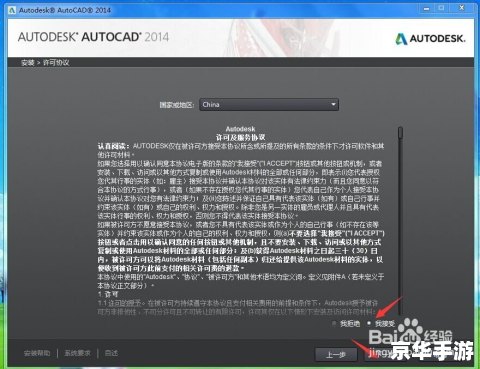Viewport: 480px width, 369px height.
Task: Open the country or region dropdown showing China
Action: (269, 104)
